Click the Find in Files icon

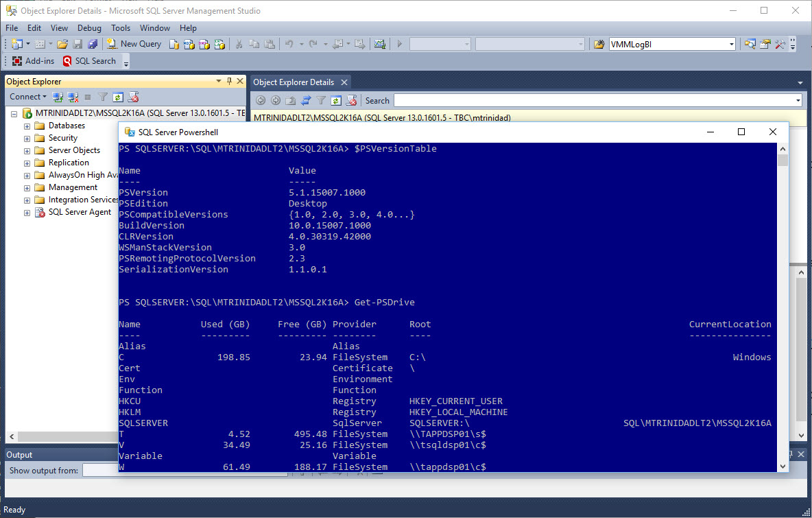pos(599,44)
